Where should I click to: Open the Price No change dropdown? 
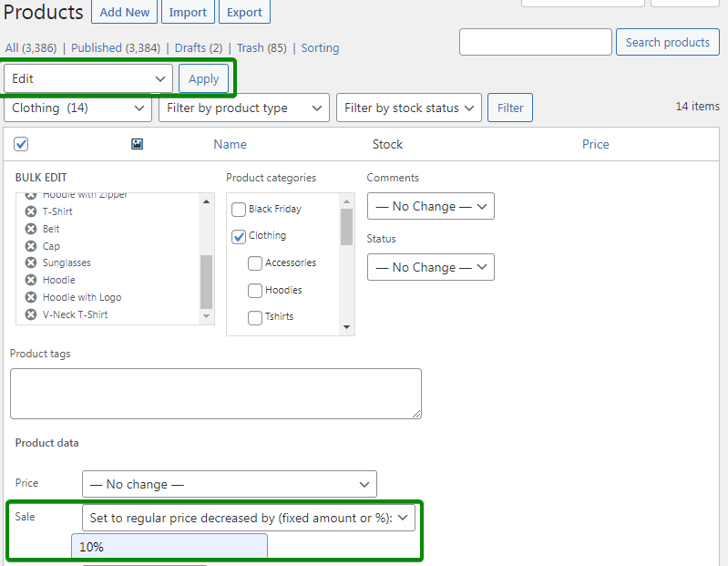tap(230, 484)
